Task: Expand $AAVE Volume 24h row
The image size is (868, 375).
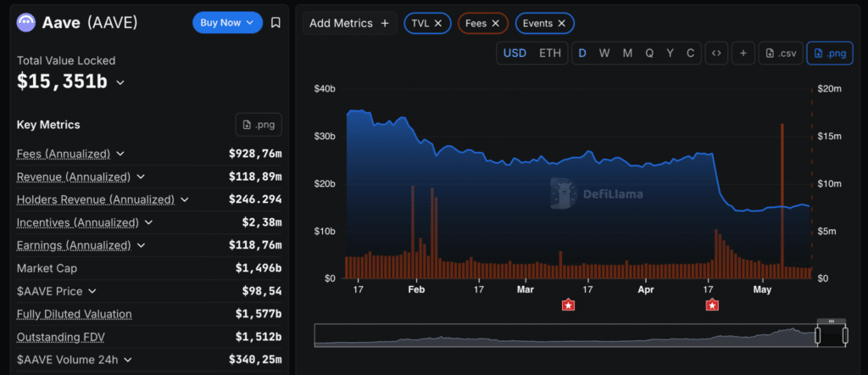Action: pyautogui.click(x=128, y=360)
